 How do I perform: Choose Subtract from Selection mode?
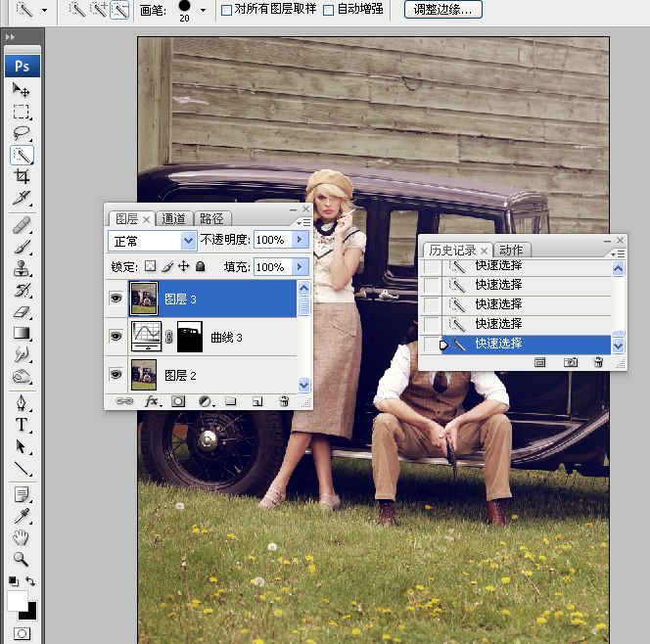119,10
